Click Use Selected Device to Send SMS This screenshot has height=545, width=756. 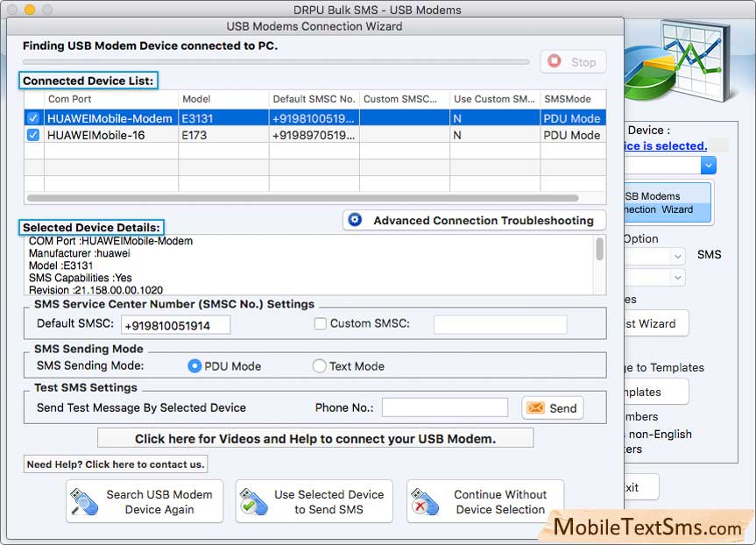point(314,501)
